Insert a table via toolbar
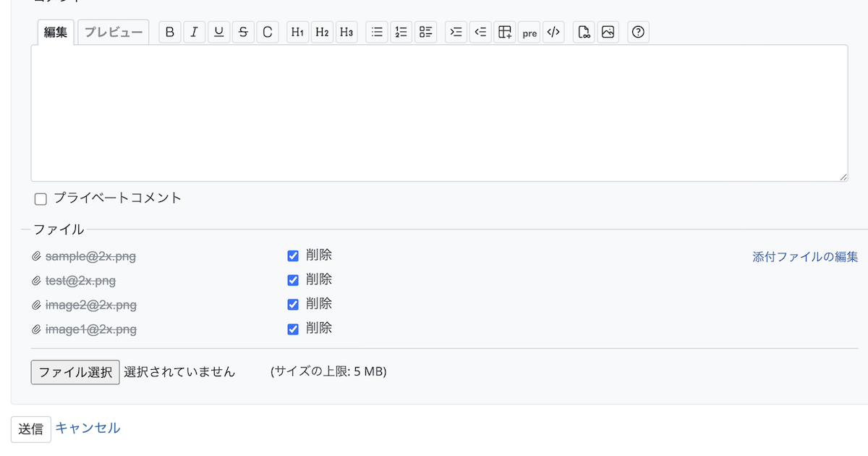 click(505, 33)
